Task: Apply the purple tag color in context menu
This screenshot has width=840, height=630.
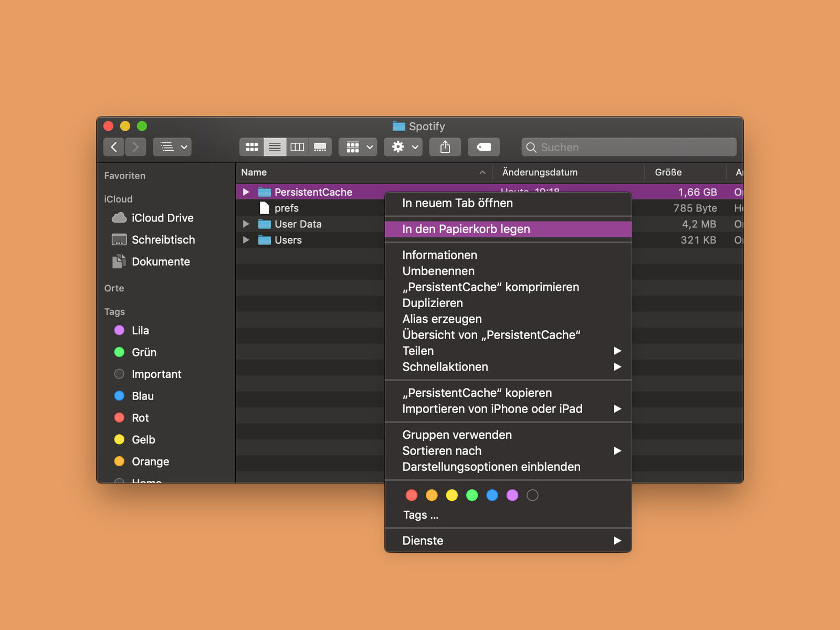Action: click(x=512, y=495)
